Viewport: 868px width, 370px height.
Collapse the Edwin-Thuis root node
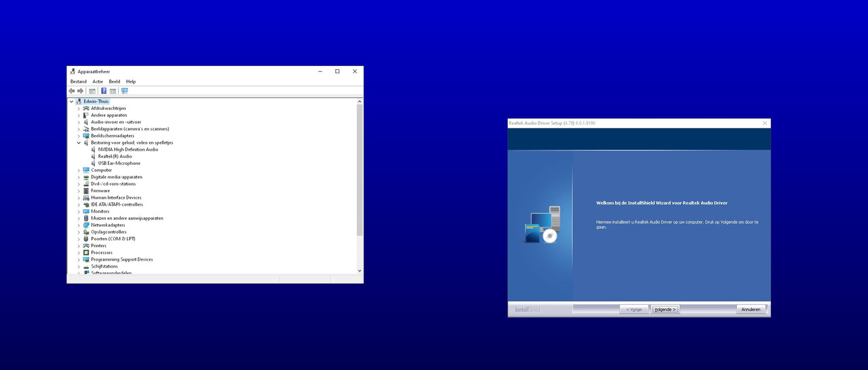(71, 101)
